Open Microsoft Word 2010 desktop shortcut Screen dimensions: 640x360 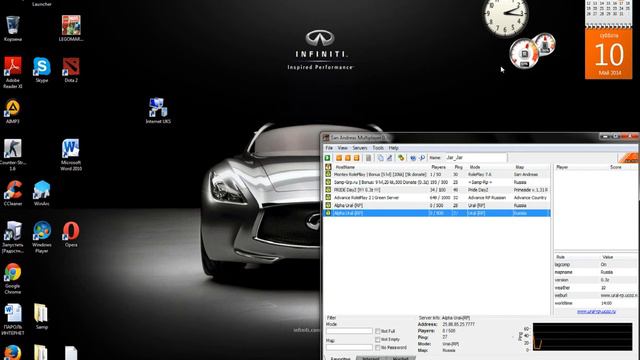point(71,155)
